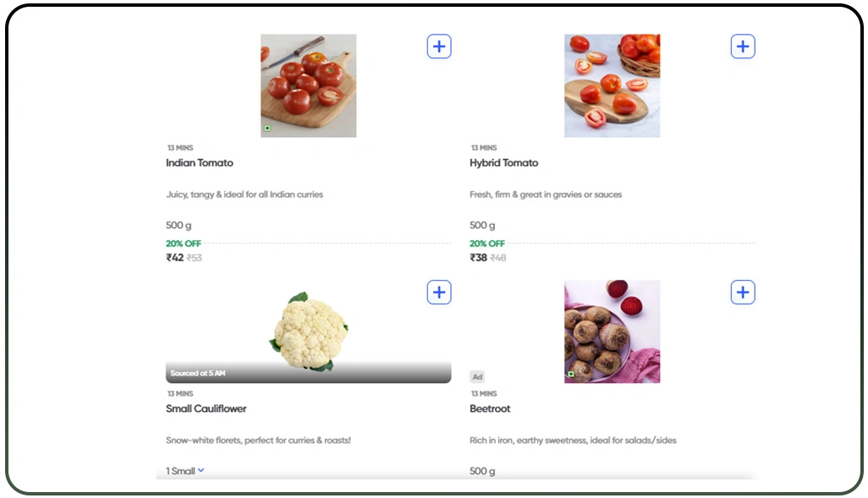868x498 pixels.
Task: Click the strikethrough ₹53 original price
Action: click(x=193, y=258)
